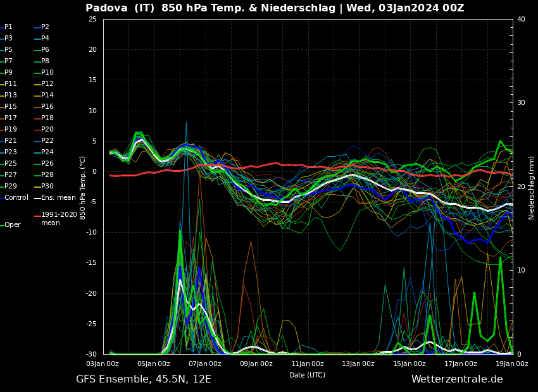Click the "05Jan 00z" date label
The height and width of the screenshot is (392, 538).
(x=154, y=364)
